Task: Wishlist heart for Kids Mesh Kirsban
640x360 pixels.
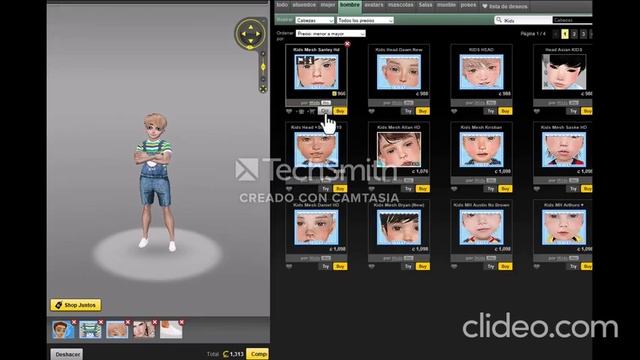Action: pos(454,189)
